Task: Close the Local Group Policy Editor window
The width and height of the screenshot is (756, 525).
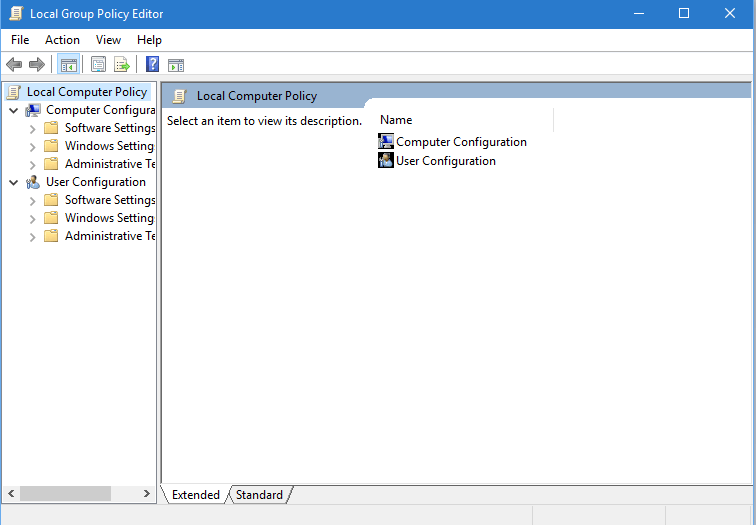Action: tap(729, 13)
